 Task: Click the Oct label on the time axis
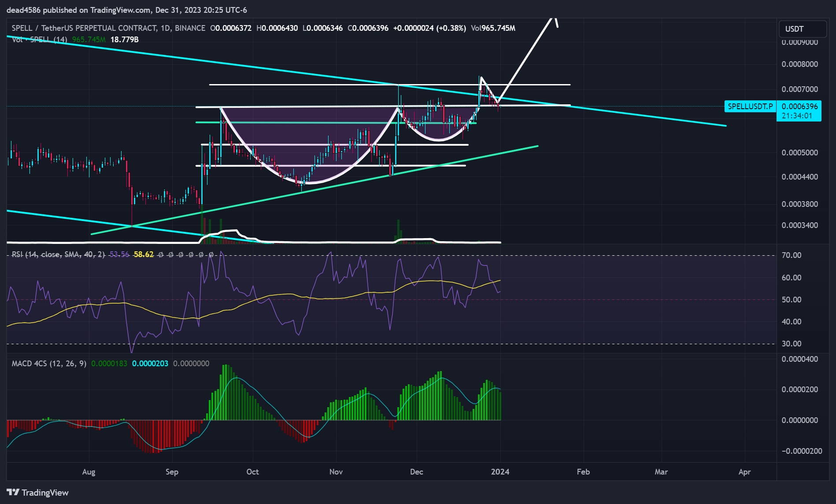252,472
